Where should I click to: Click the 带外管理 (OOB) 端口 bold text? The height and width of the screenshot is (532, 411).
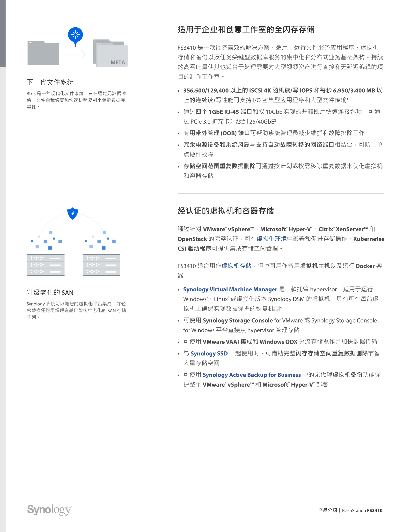point(222,133)
